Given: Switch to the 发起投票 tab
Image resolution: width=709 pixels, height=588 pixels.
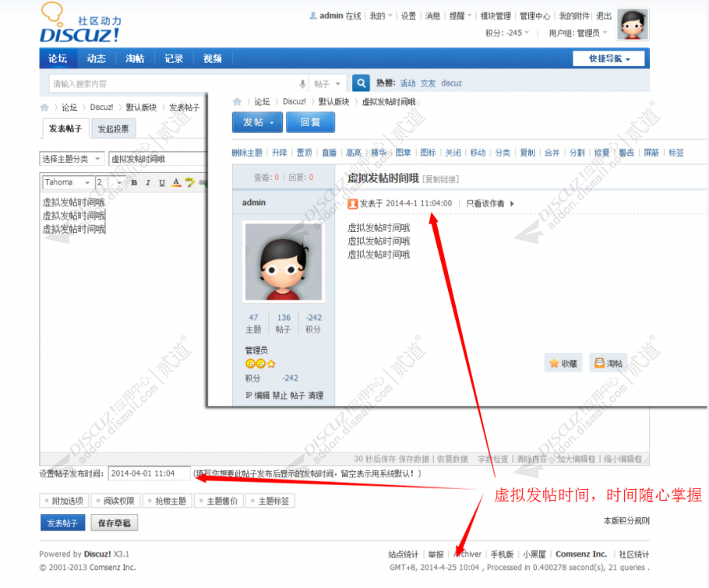Looking at the screenshot, I should coord(114,129).
